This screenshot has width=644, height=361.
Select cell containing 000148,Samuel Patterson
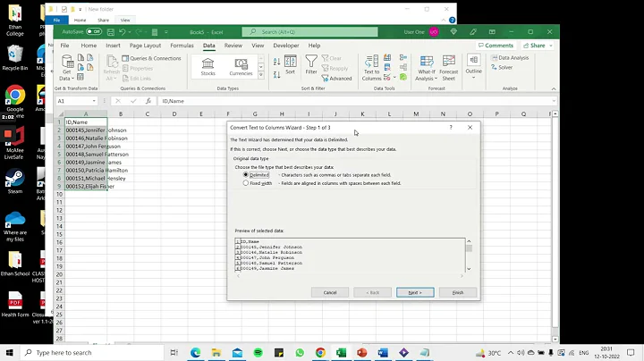click(x=86, y=155)
